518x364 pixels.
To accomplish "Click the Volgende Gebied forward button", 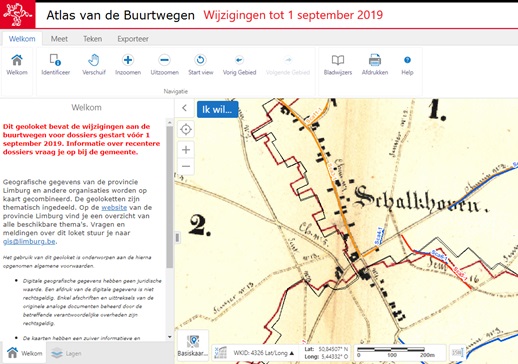I will (x=288, y=65).
